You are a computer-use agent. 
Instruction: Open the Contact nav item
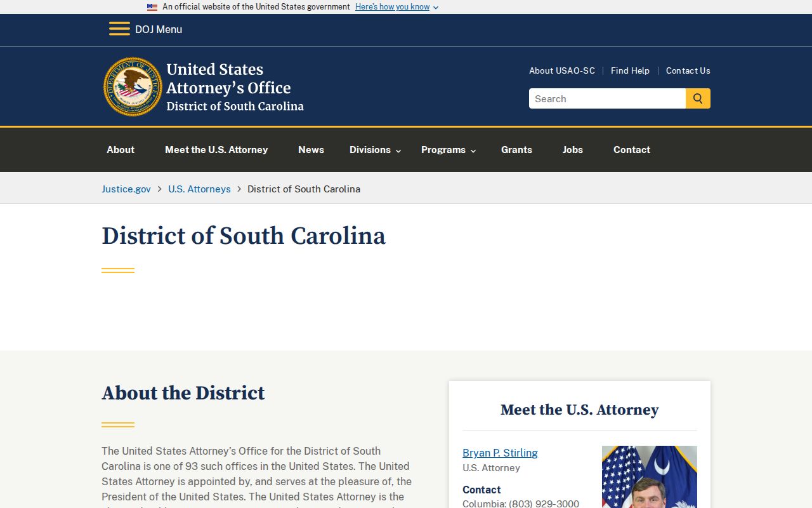tap(632, 150)
